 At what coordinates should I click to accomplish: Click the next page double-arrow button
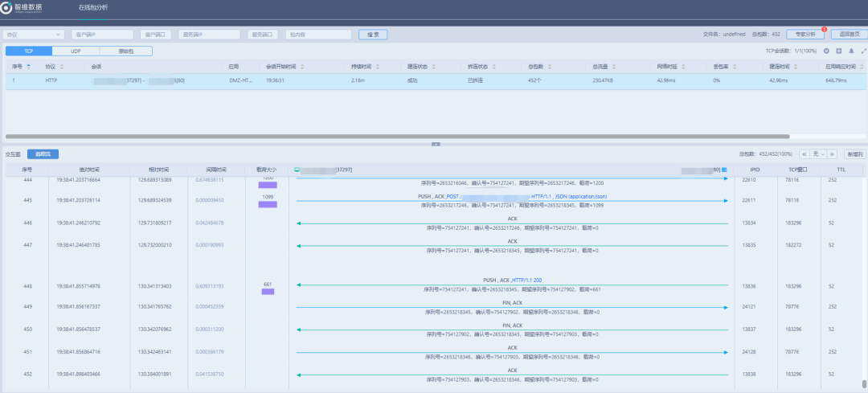point(832,154)
